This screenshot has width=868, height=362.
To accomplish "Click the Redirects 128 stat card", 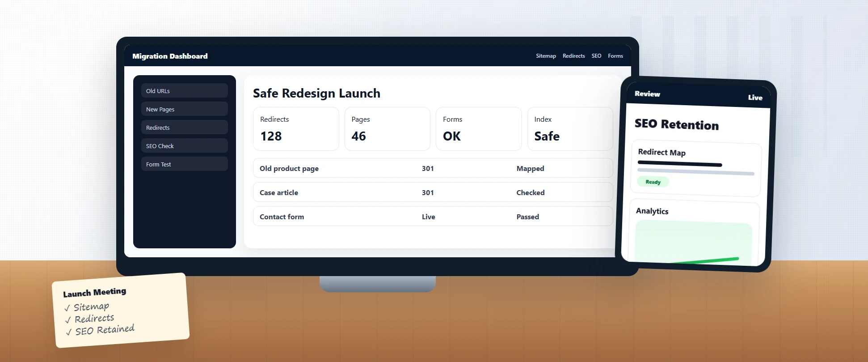I will point(296,129).
